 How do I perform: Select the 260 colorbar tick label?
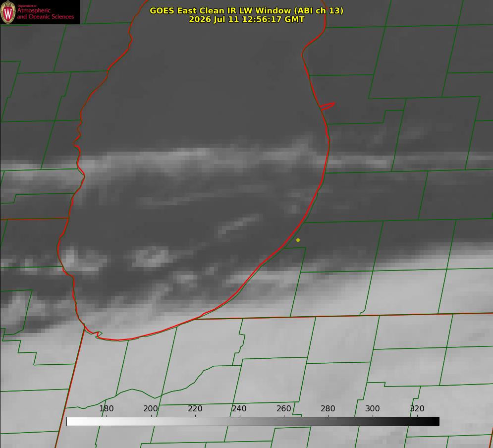click(283, 408)
